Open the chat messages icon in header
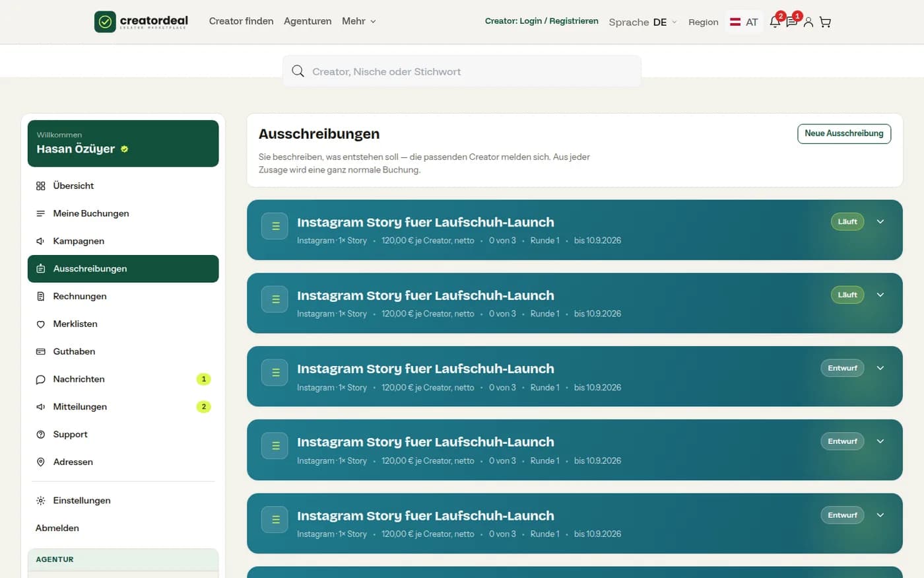Image resolution: width=924 pixels, height=578 pixels. tap(792, 22)
